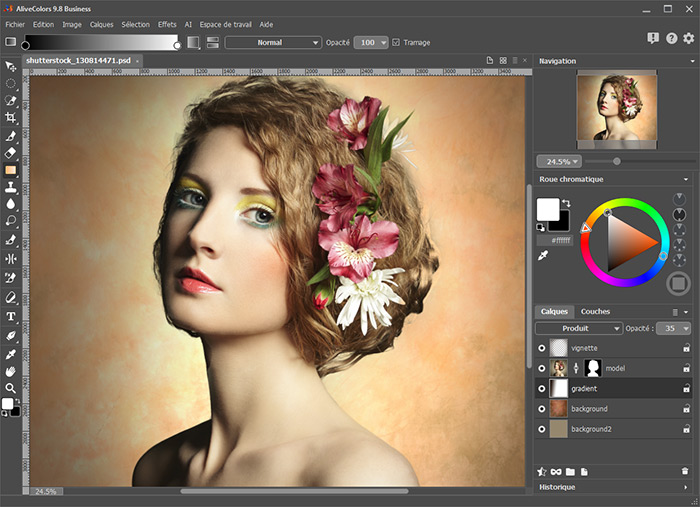Click the Navigation preview thumbnail
The height and width of the screenshot is (507, 700).
tap(617, 108)
